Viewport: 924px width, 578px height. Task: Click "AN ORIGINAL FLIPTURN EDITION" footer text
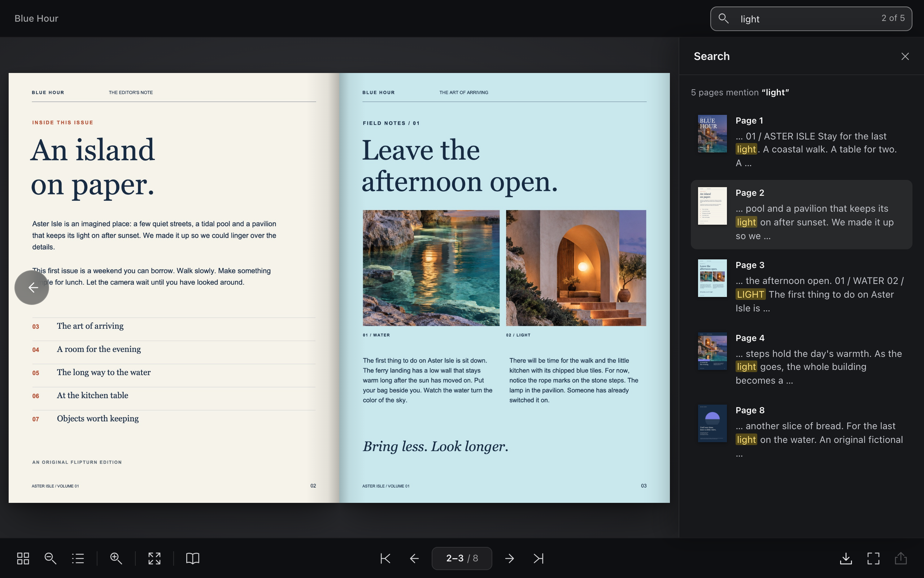77,462
